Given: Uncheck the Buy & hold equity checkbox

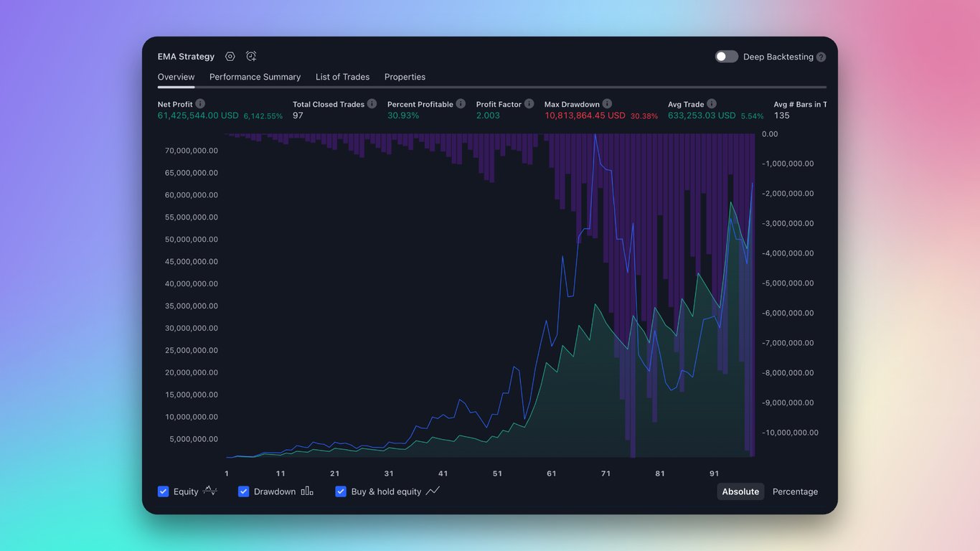Looking at the screenshot, I should coord(341,491).
